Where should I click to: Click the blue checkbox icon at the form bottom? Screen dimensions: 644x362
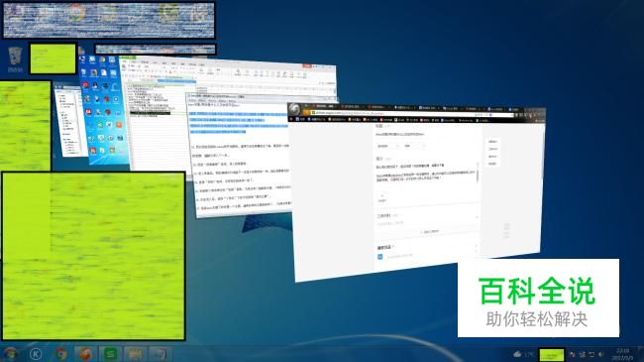tap(379, 256)
